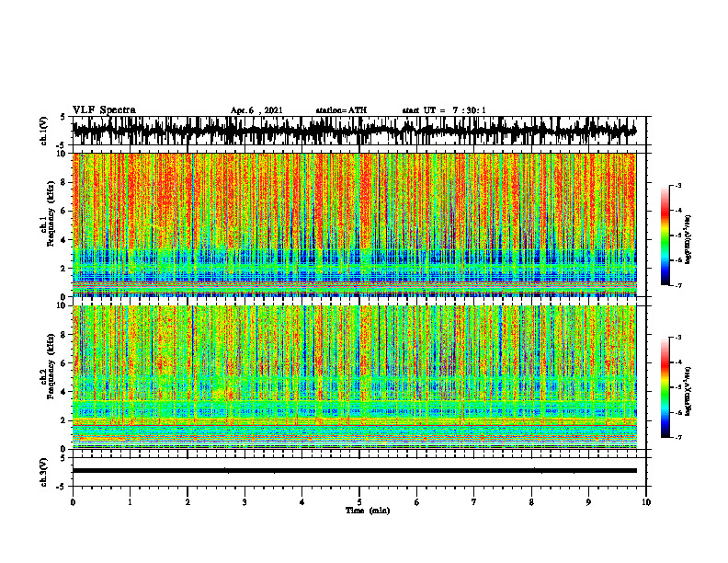Click the time axis tick label "6"
The height and width of the screenshot is (563, 728).
click(x=416, y=502)
